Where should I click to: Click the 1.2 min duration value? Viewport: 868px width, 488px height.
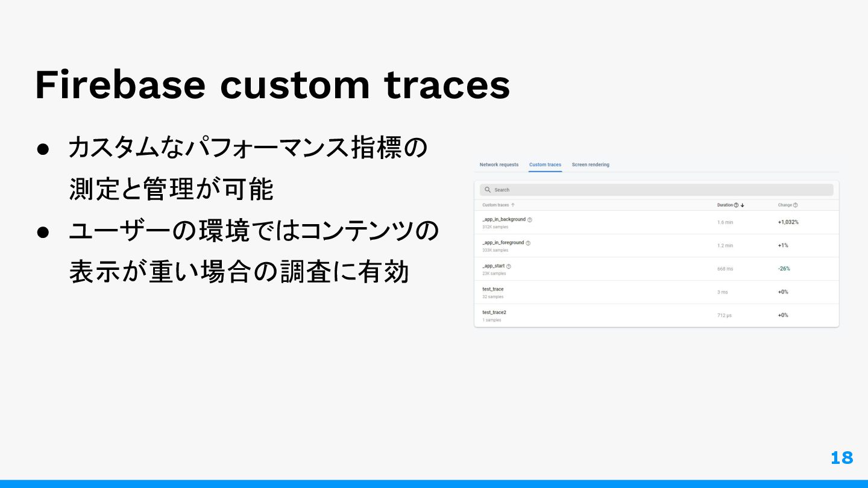tap(725, 246)
